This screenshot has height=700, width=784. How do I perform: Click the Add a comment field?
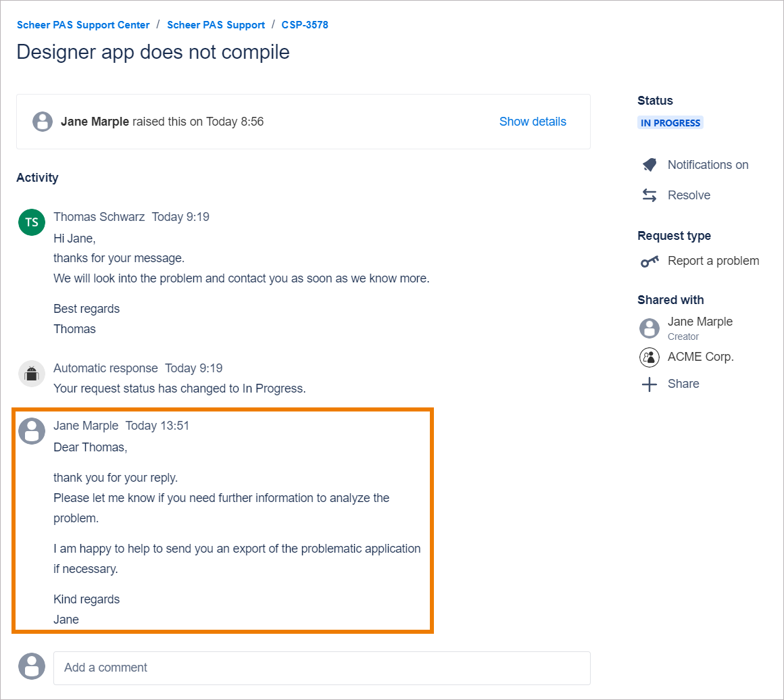pyautogui.click(x=322, y=668)
